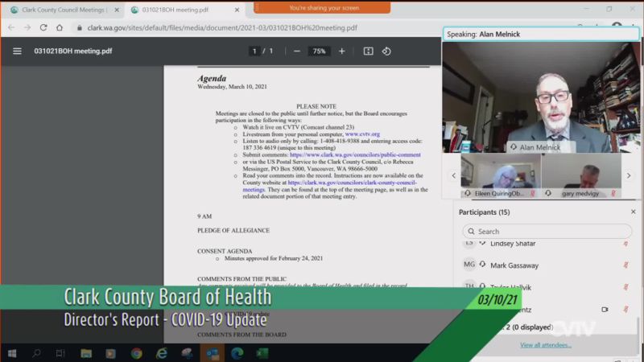Open the www.cvtv.org livestream link
The height and width of the screenshot is (362, 644).
pos(362,134)
